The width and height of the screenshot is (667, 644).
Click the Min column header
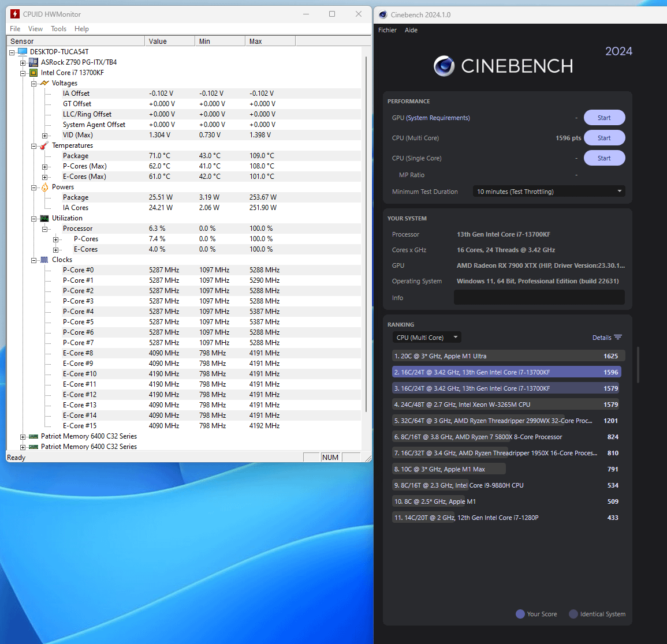click(x=220, y=41)
